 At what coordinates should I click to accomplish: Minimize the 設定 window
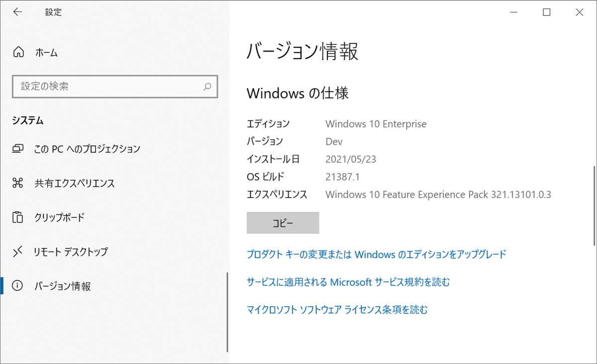pyautogui.click(x=513, y=12)
